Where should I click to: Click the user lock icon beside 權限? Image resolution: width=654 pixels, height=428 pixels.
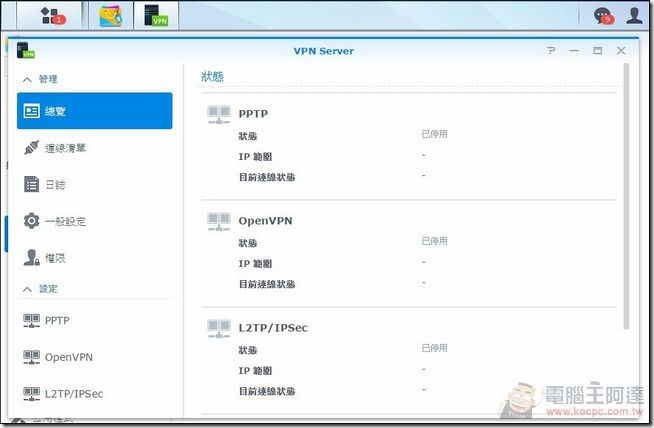point(32,257)
